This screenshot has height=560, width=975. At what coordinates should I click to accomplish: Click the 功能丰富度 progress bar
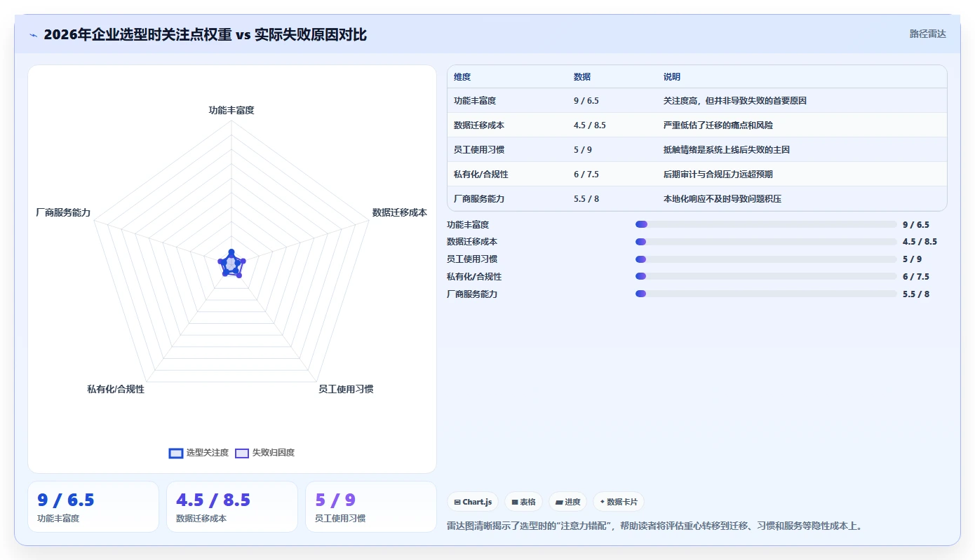tap(766, 224)
